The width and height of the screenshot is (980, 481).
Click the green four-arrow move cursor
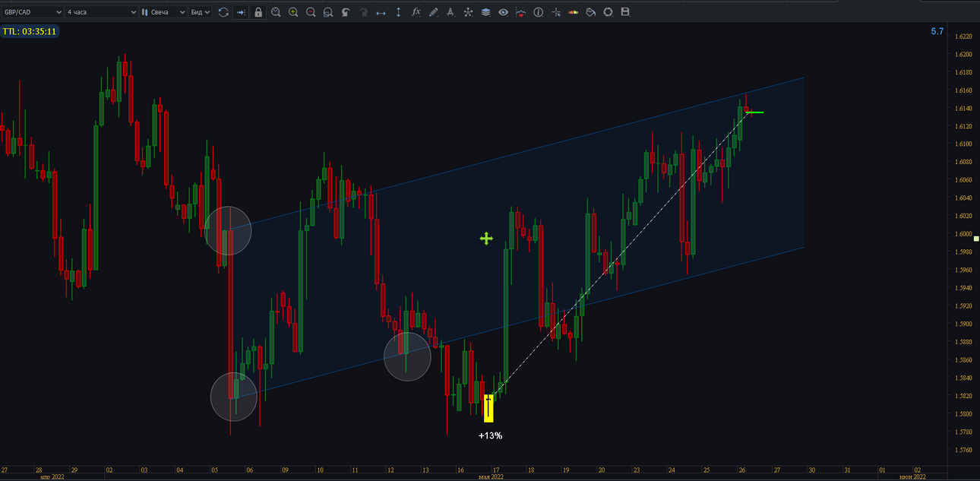click(486, 239)
